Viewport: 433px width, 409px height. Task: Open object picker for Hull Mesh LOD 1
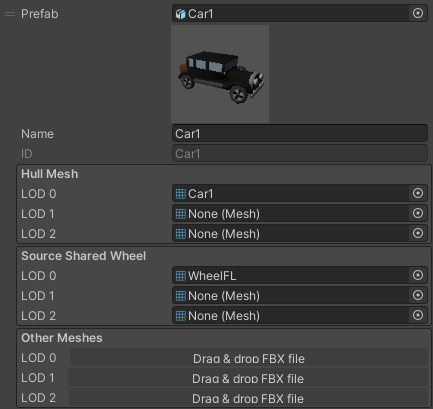[418, 213]
